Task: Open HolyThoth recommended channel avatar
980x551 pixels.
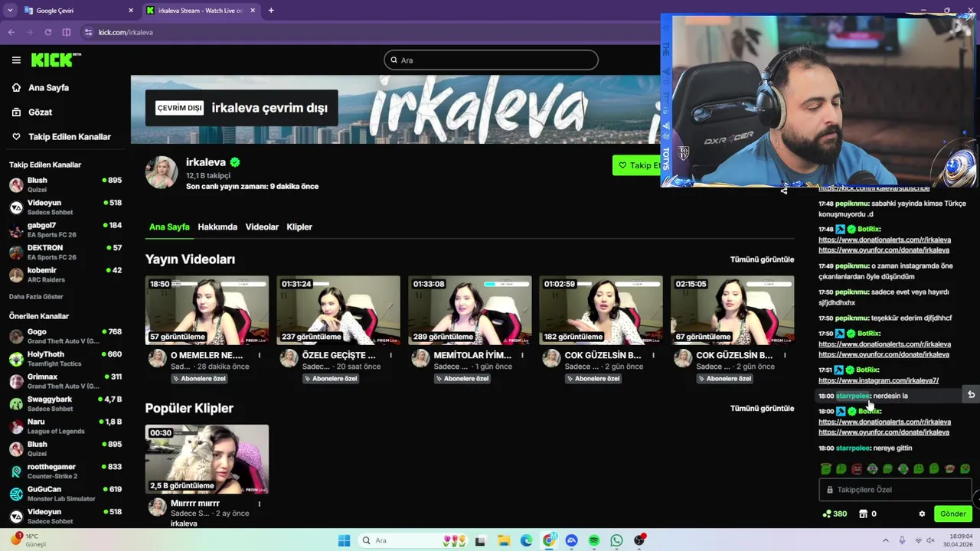Action: pyautogui.click(x=16, y=358)
